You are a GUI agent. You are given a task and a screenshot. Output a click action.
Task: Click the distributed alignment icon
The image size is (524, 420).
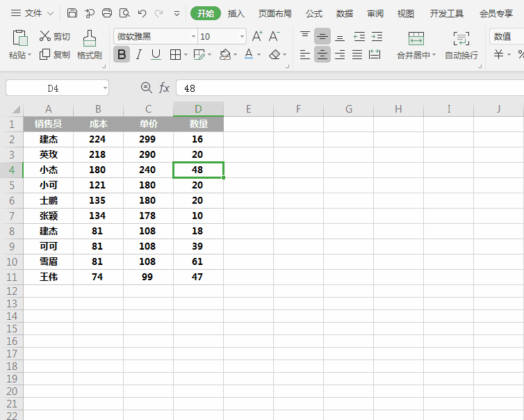tap(375, 54)
